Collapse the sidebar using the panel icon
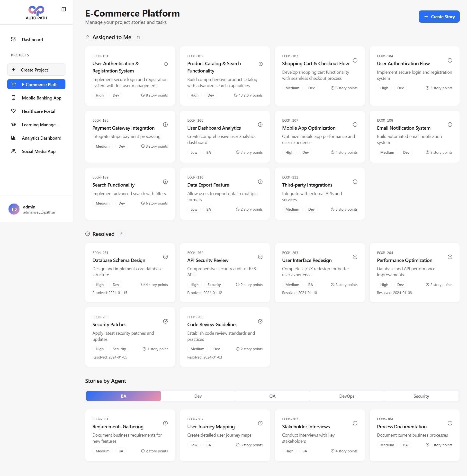Viewport: 467px width, 476px height. click(x=64, y=9)
